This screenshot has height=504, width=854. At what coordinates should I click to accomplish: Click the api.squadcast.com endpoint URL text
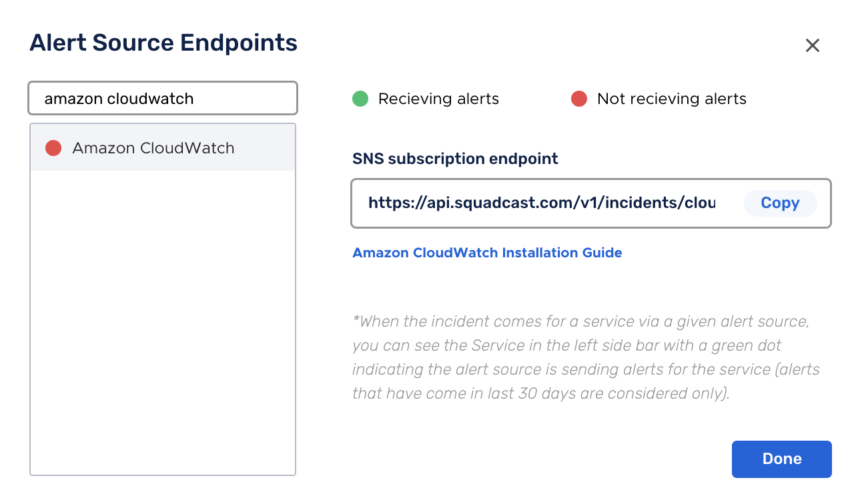click(x=541, y=203)
